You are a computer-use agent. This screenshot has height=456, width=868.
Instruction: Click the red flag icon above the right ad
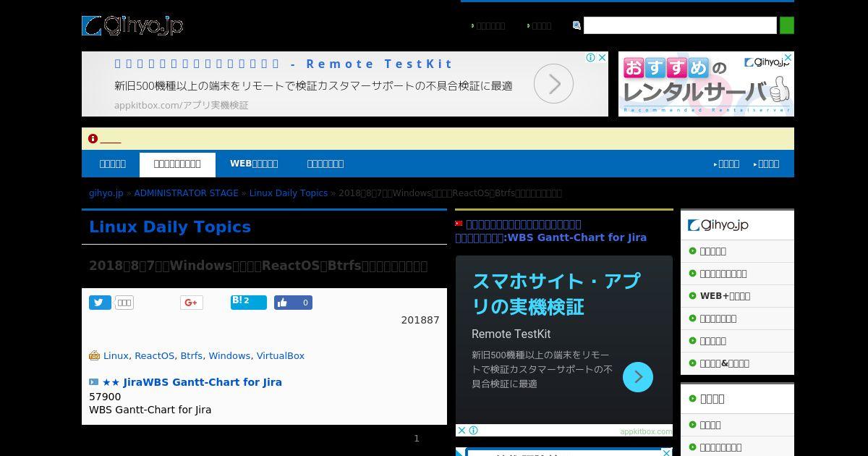pyautogui.click(x=459, y=223)
